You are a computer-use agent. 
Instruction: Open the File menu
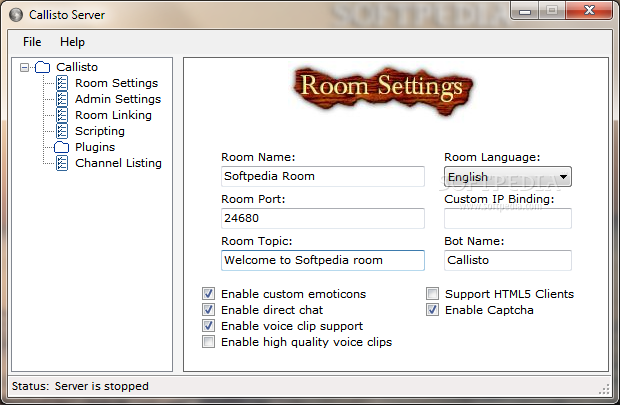click(32, 42)
